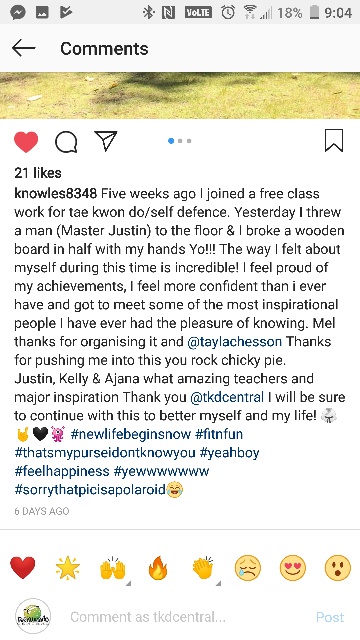The height and width of the screenshot is (640, 360).
Task: Insert red heart emoji quick reaction
Action: tap(22, 568)
